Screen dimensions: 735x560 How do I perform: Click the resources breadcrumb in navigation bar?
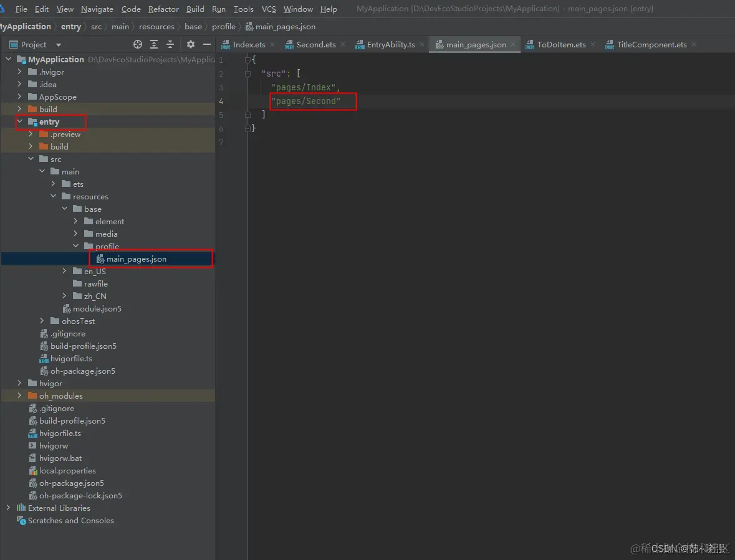point(156,27)
